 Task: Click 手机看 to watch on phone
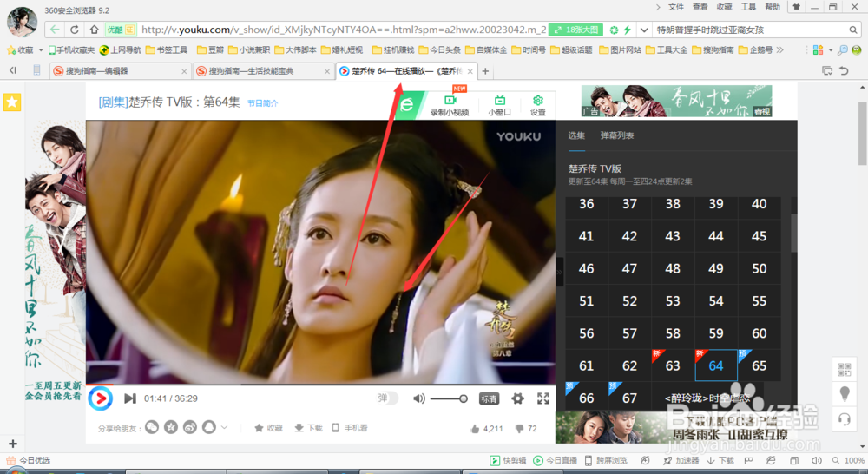[x=349, y=428]
